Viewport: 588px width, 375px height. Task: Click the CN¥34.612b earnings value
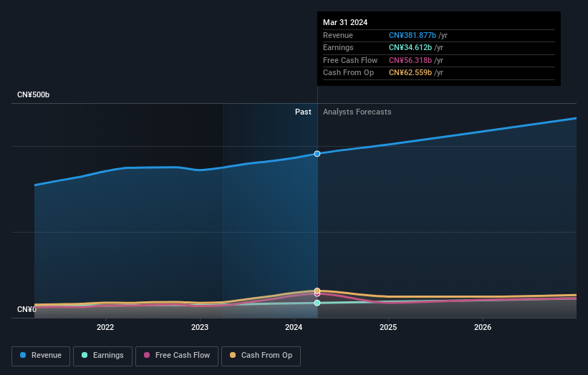[x=410, y=47]
